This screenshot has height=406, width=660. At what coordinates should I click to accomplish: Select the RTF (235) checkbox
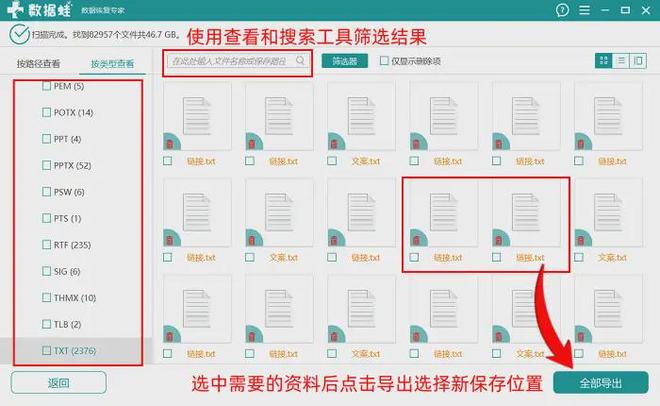[x=47, y=245]
